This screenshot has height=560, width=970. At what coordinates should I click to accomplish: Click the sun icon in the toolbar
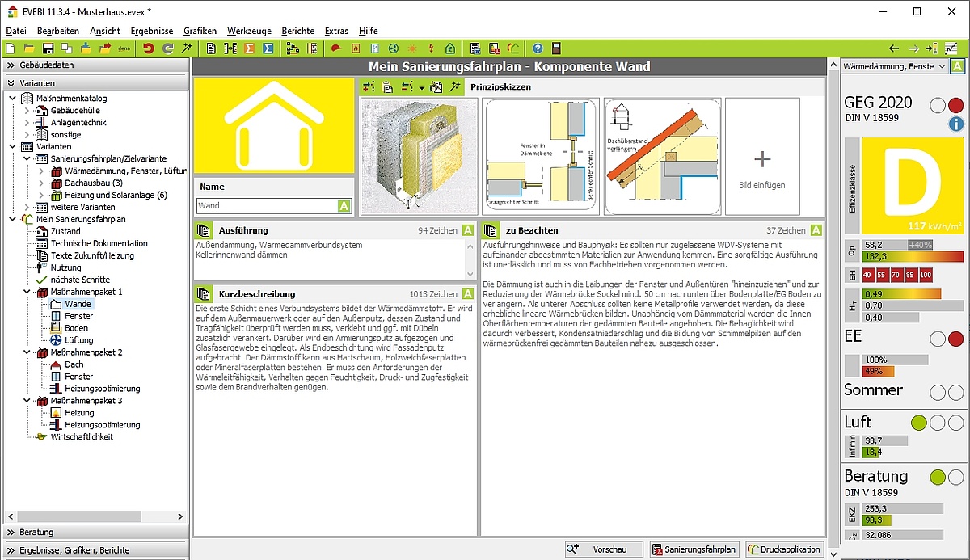[412, 48]
